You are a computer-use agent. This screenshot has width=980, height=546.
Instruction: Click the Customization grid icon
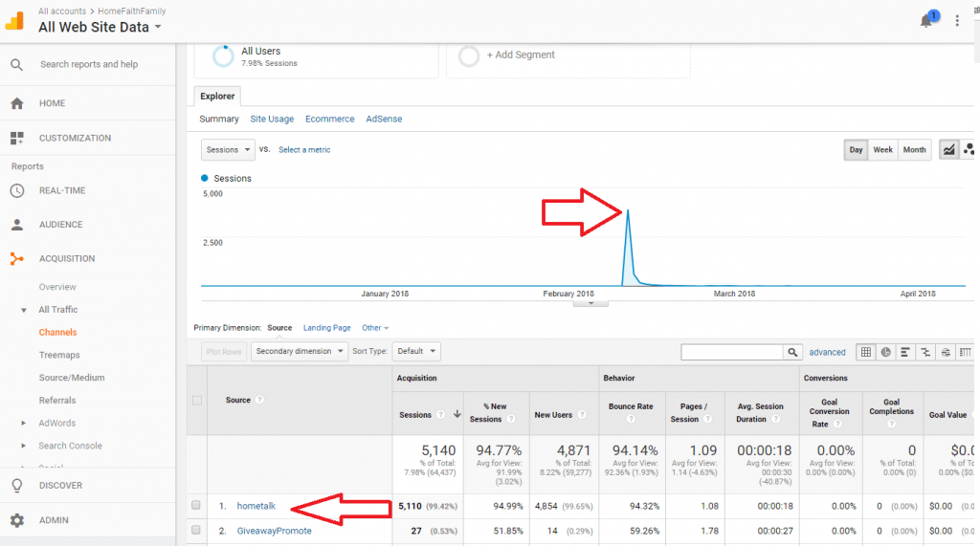[17, 138]
